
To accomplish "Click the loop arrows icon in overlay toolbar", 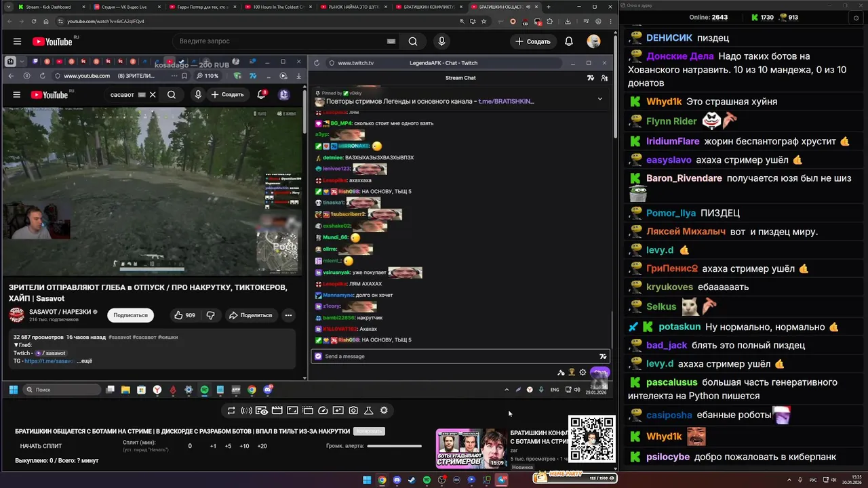I will coord(231,410).
